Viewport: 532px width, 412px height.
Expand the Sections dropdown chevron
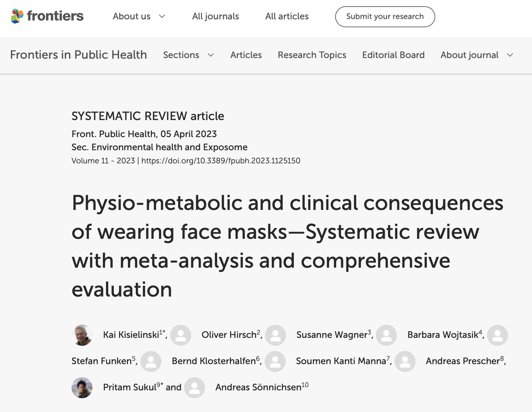[x=211, y=55]
